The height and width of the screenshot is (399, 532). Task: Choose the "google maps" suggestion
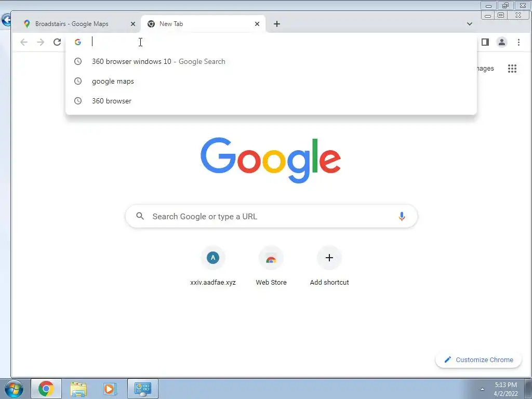coord(271,81)
